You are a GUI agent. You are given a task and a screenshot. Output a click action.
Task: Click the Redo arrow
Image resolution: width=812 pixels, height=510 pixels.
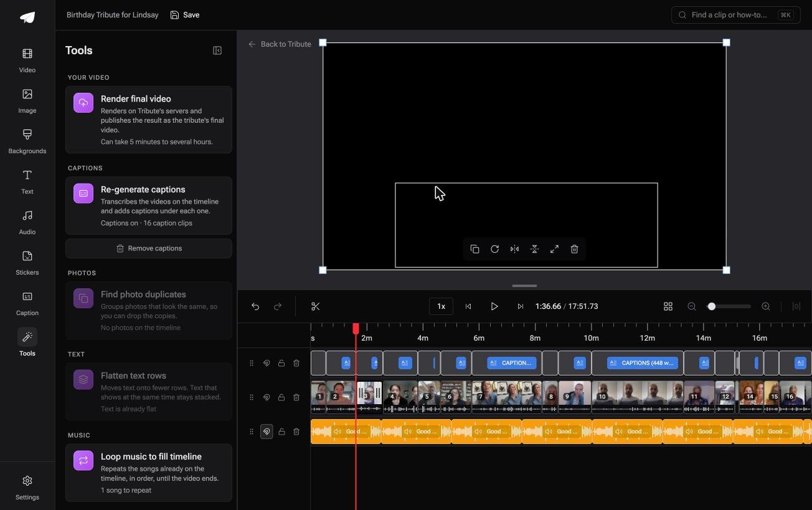click(278, 306)
